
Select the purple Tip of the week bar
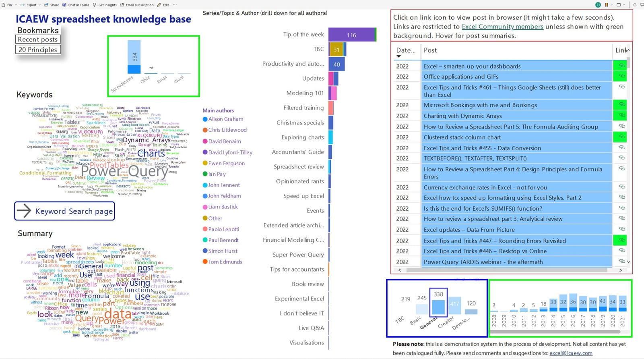(351, 35)
